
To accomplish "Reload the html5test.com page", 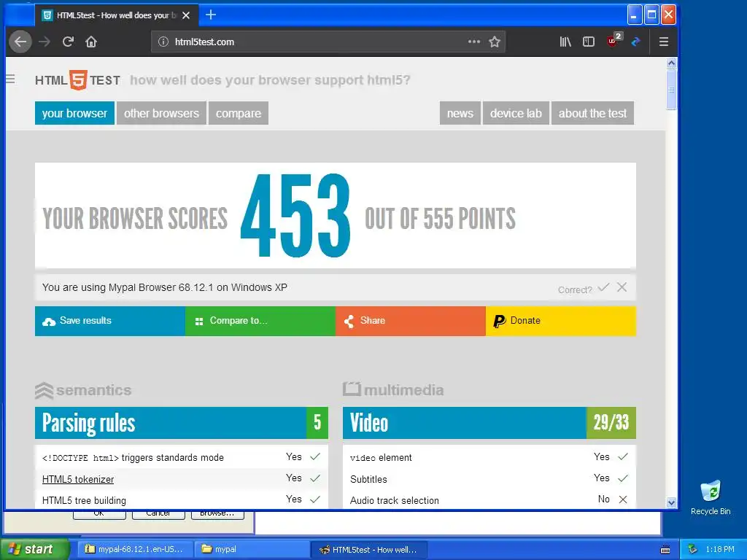I will point(68,42).
